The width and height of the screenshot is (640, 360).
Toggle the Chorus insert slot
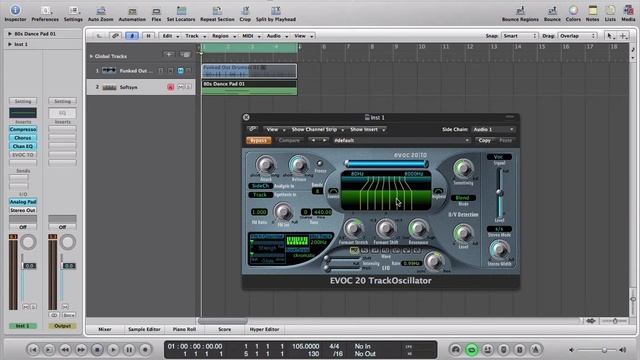pyautogui.click(x=23, y=138)
